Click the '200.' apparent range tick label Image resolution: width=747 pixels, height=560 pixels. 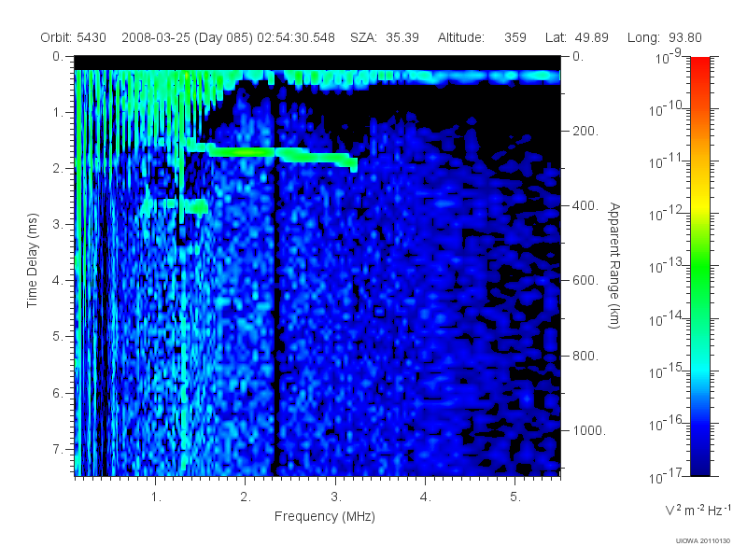[585, 131]
